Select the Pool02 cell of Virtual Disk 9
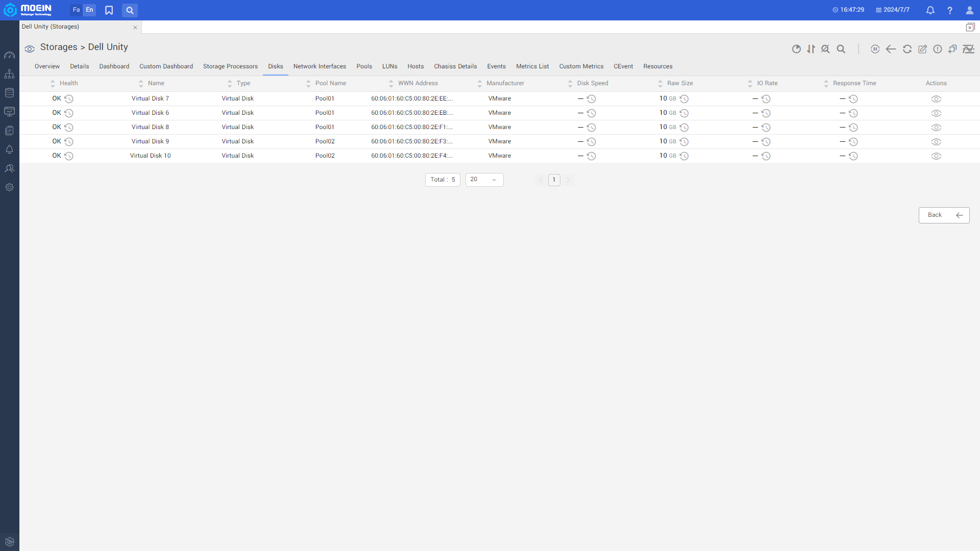This screenshot has width=980, height=551. click(325, 141)
